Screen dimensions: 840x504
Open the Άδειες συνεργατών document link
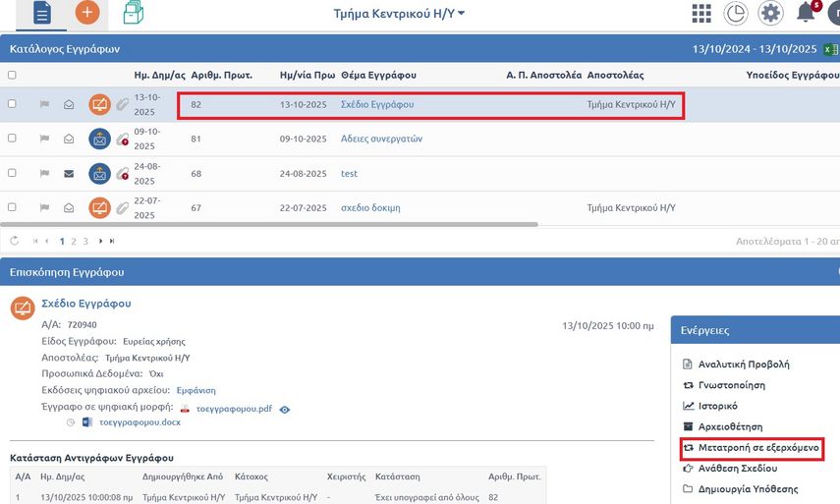(381, 139)
